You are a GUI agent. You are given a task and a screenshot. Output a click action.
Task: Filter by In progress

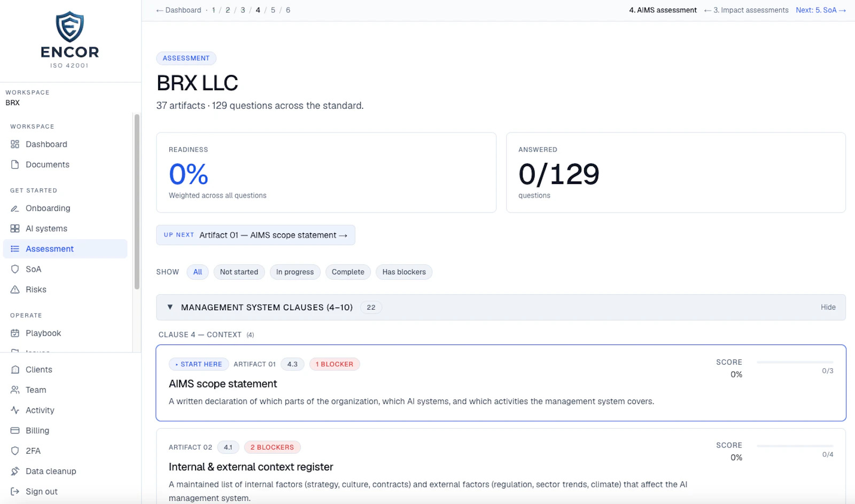click(x=295, y=272)
